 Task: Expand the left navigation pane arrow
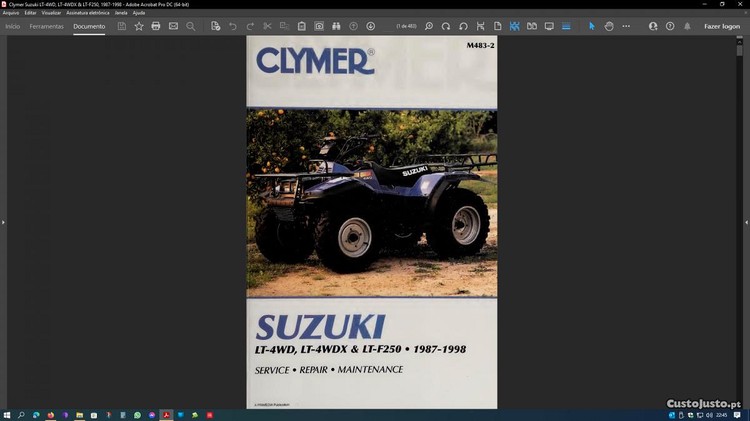click(4, 222)
